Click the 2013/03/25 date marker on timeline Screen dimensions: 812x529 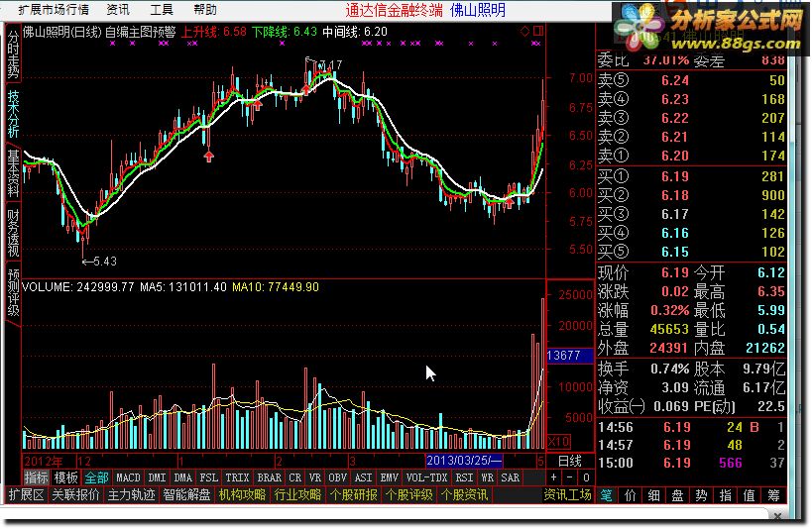click(464, 461)
